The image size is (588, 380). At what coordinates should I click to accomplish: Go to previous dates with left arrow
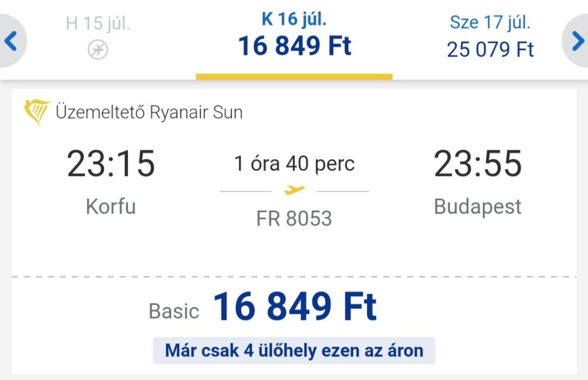pyautogui.click(x=11, y=41)
